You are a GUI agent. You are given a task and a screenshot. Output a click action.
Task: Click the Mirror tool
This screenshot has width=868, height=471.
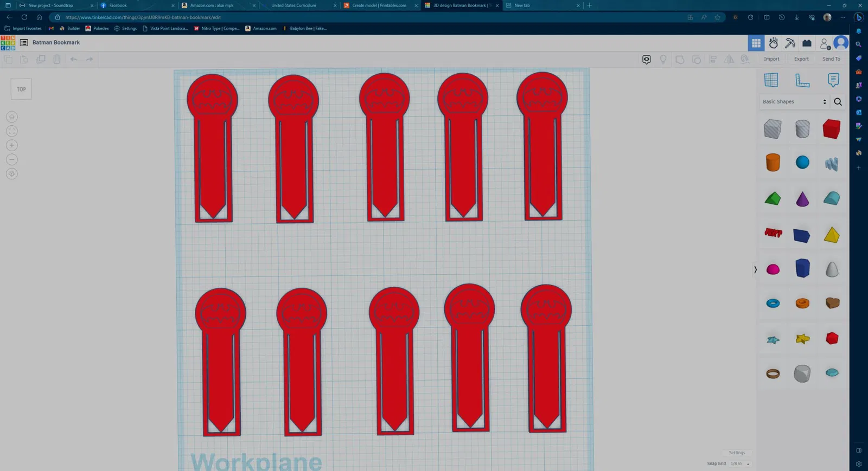tap(729, 59)
